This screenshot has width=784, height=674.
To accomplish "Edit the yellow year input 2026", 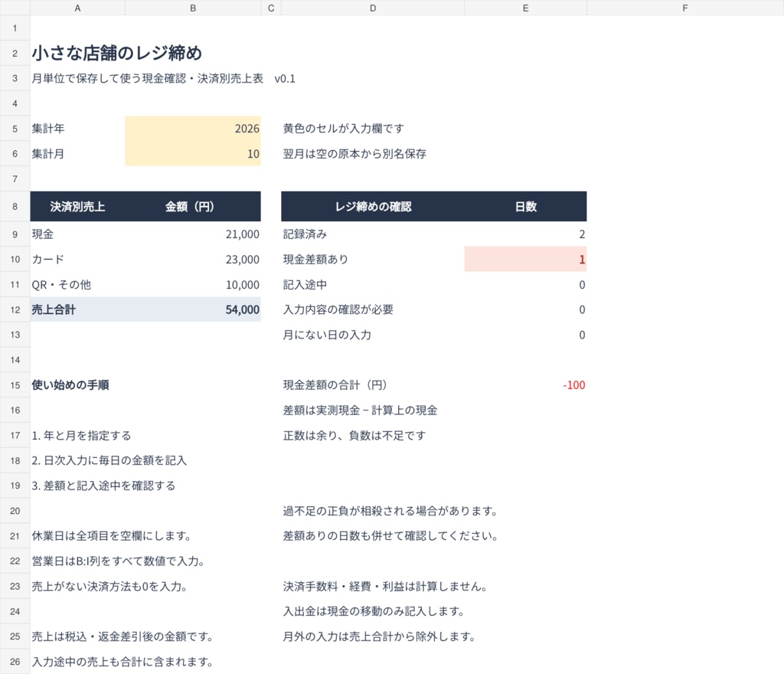I will coord(193,129).
